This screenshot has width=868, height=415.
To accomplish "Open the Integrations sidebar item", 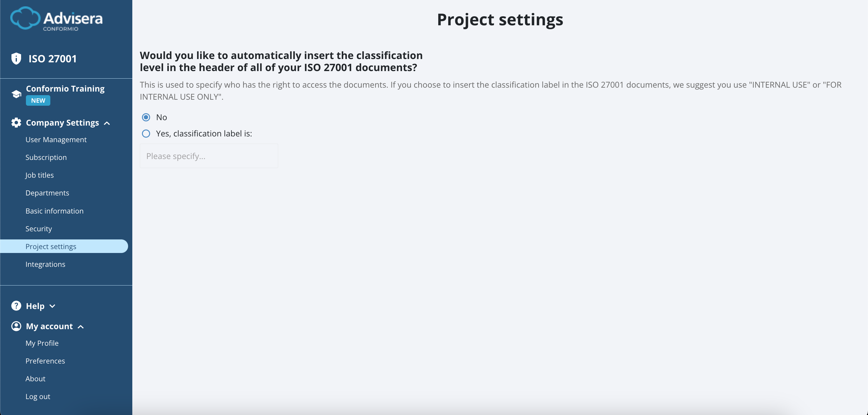I will [45, 264].
